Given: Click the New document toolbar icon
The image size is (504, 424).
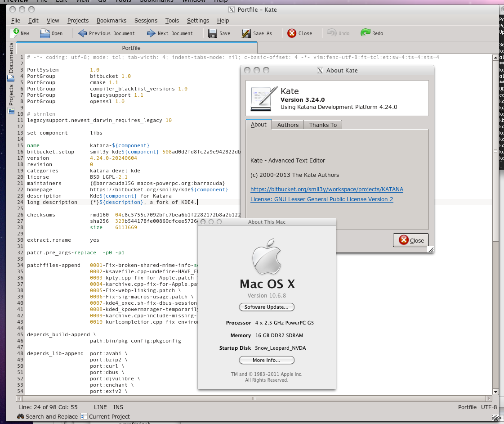Looking at the screenshot, I should pos(14,33).
